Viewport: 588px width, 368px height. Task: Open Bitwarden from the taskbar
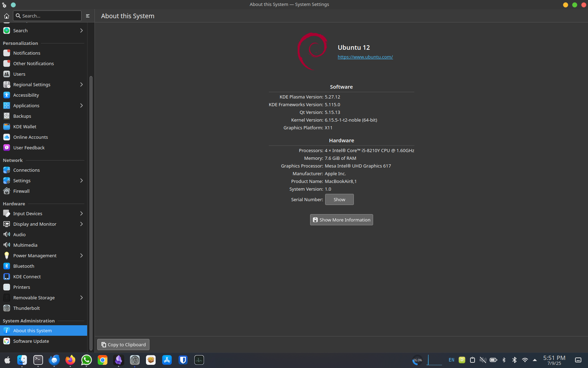183,360
